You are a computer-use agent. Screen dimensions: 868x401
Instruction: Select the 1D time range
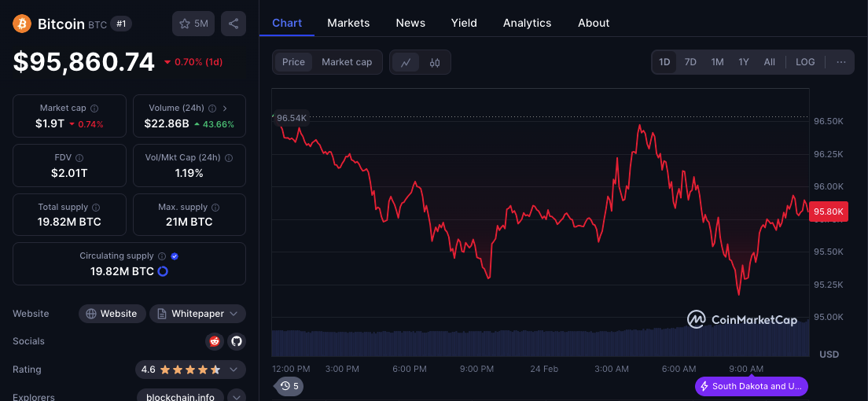(x=664, y=62)
